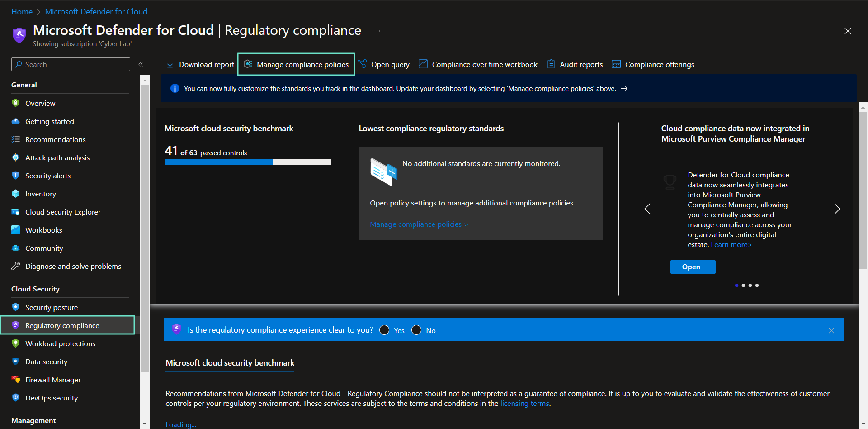
Task: Dismiss the feedback bar with its X
Action: tap(831, 330)
